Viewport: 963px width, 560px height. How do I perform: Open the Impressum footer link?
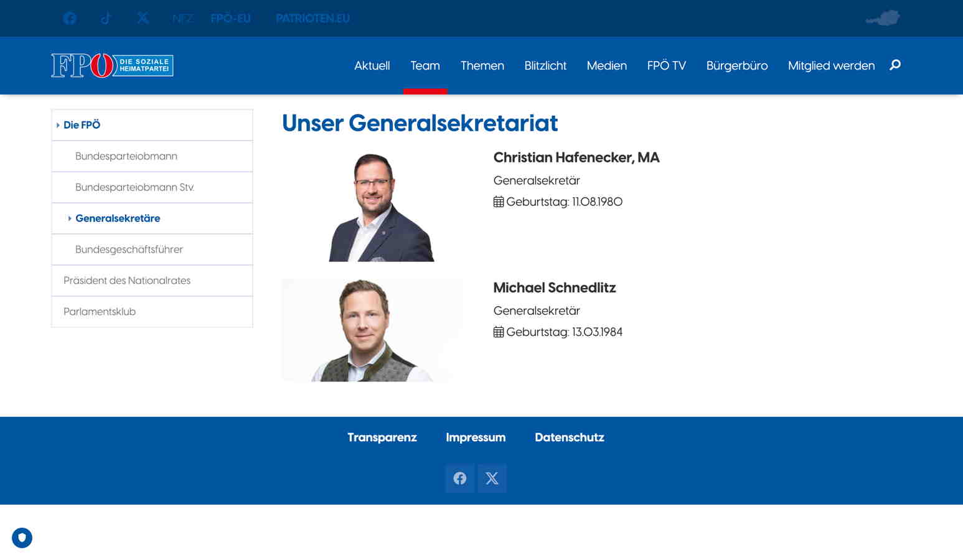pyautogui.click(x=476, y=437)
